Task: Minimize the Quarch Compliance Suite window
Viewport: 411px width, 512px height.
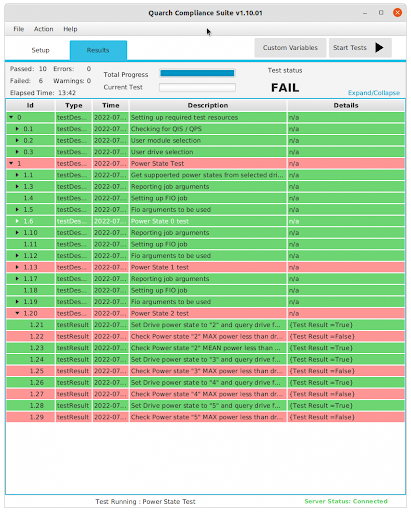Action: point(365,13)
